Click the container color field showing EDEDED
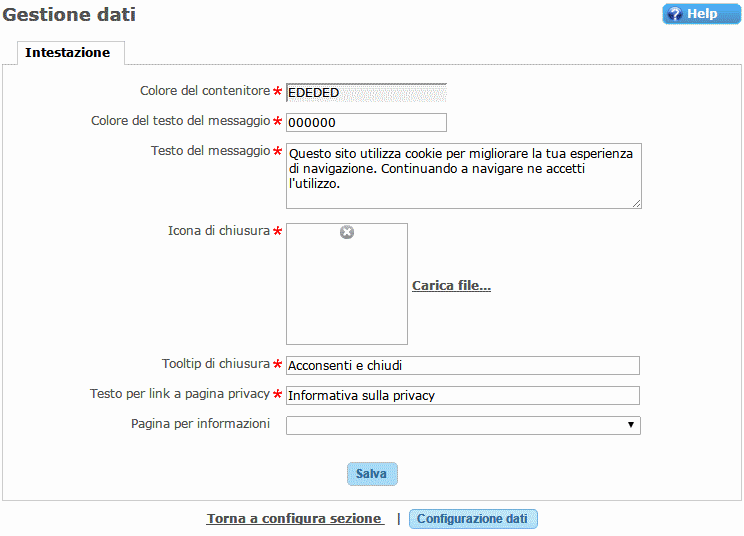Image resolution: width=744 pixels, height=536 pixels. [x=366, y=93]
